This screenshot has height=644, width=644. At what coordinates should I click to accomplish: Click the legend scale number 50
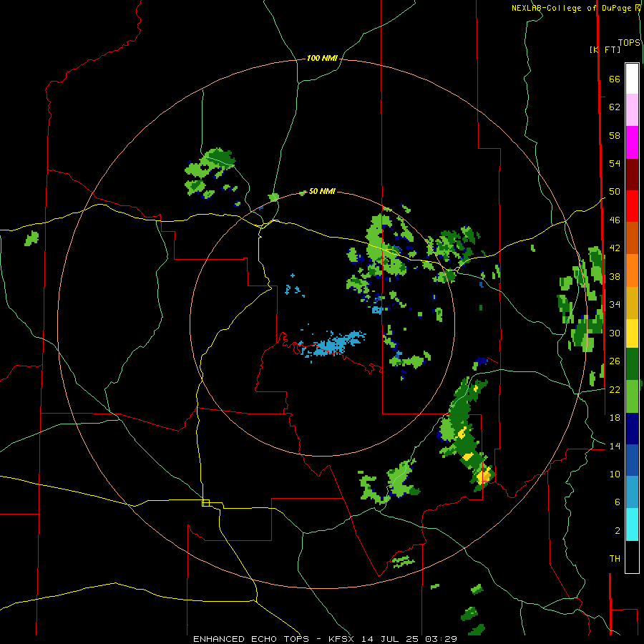[615, 192]
